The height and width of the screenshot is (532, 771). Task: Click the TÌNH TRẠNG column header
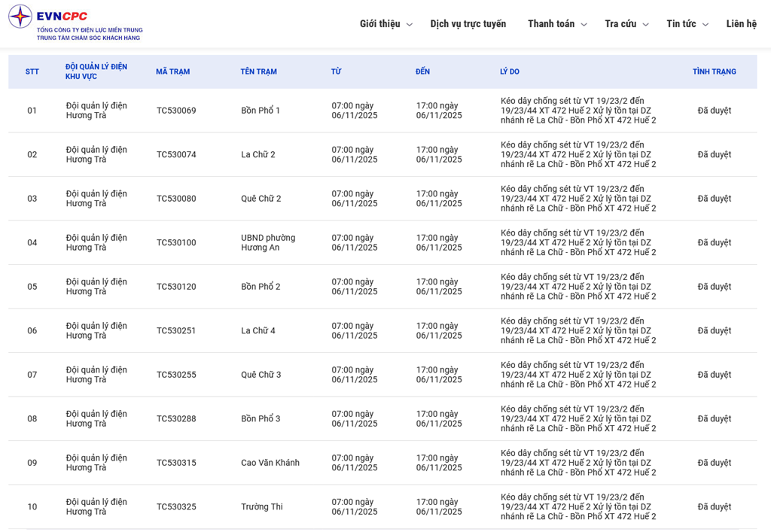tap(714, 71)
